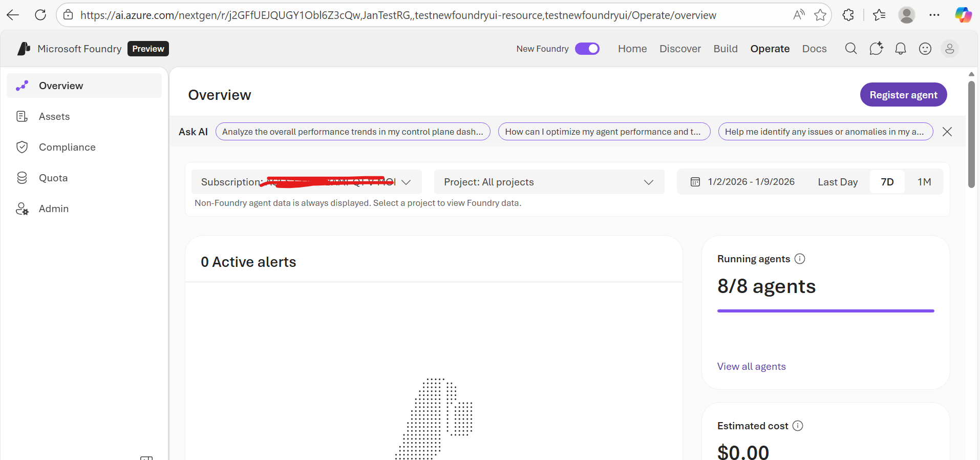Click the vertical page scrollbar thumb

click(x=971, y=134)
